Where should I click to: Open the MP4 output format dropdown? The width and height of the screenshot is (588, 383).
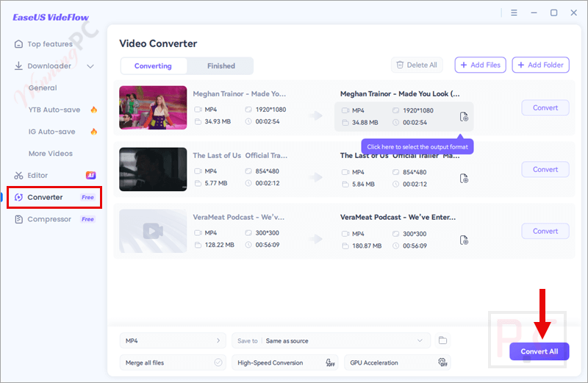(173, 340)
